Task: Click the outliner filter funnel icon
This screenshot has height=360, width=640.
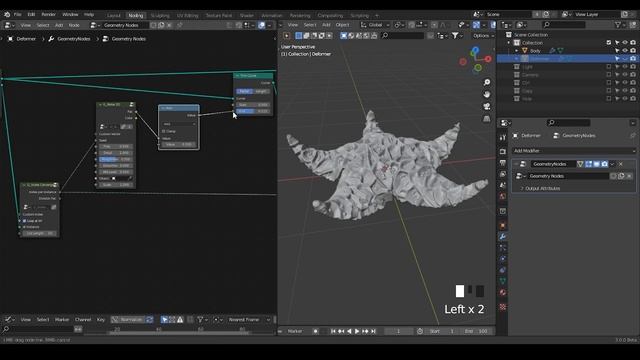Action: pyautogui.click(x=618, y=25)
